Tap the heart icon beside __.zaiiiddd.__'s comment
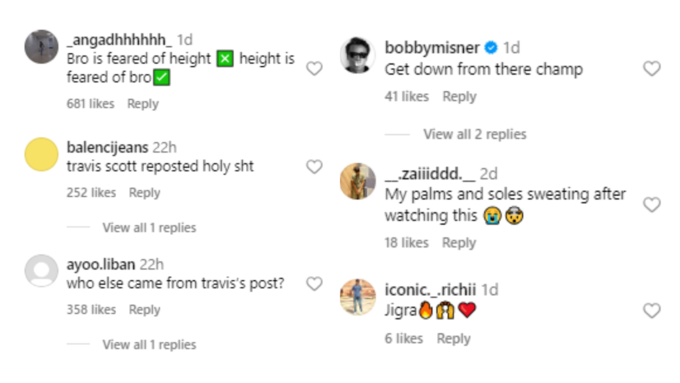 point(652,204)
